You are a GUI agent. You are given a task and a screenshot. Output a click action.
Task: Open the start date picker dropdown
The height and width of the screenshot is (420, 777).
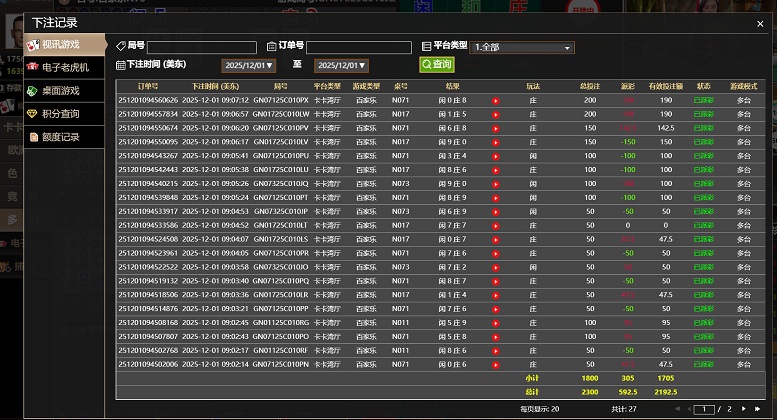(247, 66)
